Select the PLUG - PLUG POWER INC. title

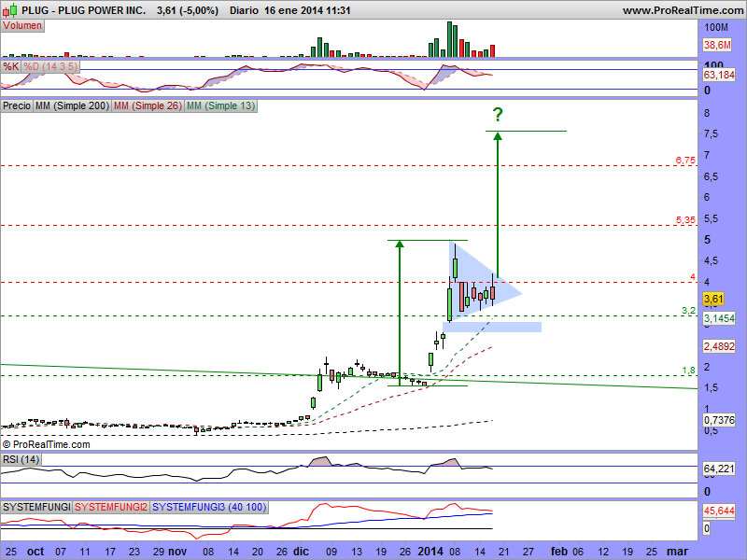click(83, 10)
